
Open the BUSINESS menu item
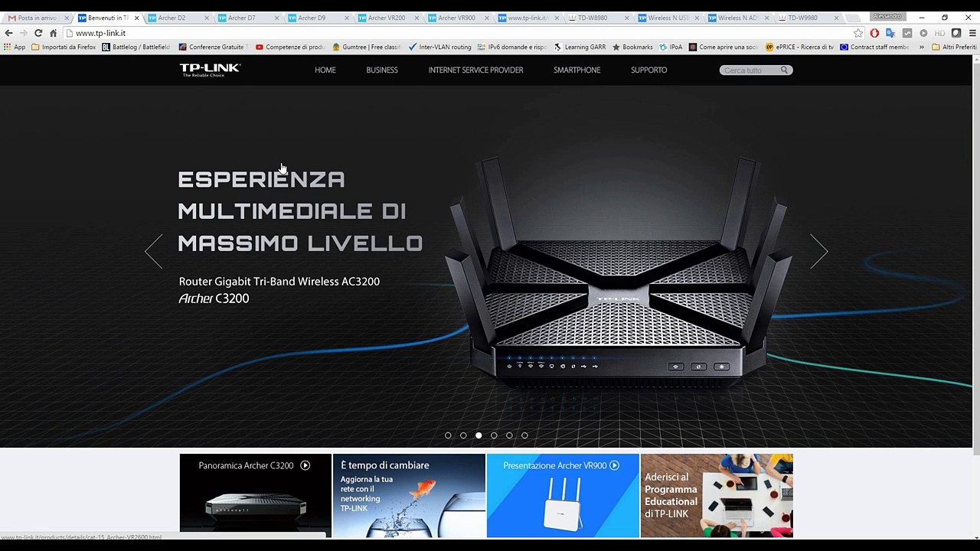click(382, 70)
